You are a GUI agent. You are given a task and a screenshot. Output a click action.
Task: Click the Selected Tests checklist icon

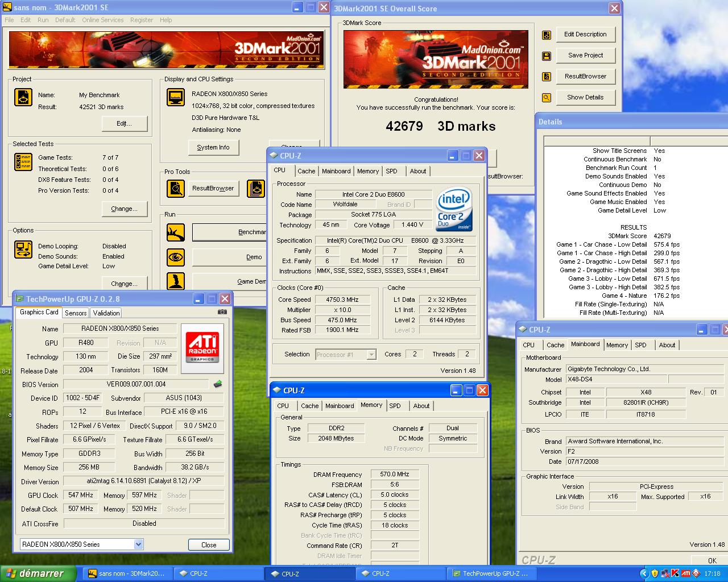click(23, 162)
